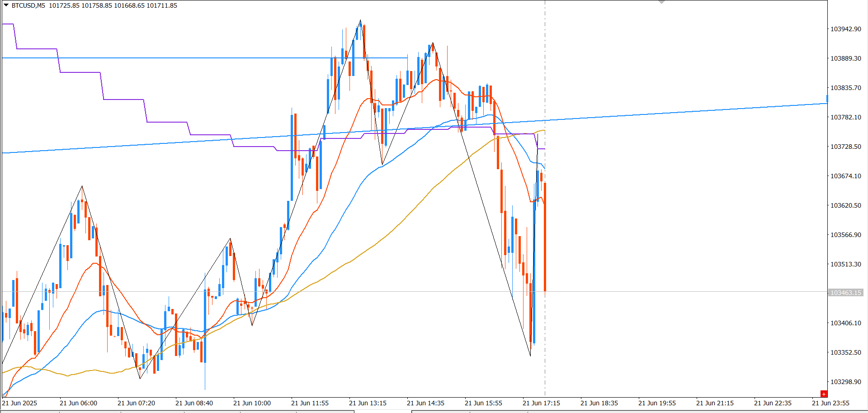Click the 103674.10 price scale label
The height and width of the screenshot is (413, 868).
[x=846, y=176]
